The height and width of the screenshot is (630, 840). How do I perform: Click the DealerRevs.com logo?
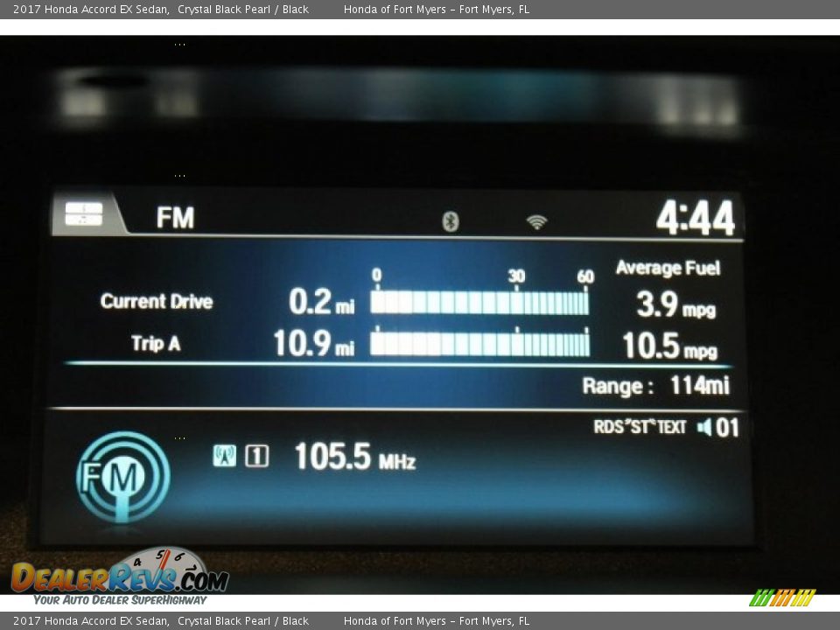pos(120,577)
